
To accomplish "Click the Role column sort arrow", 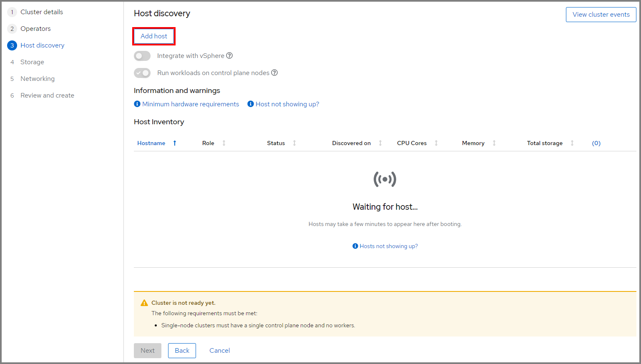I will click(224, 143).
